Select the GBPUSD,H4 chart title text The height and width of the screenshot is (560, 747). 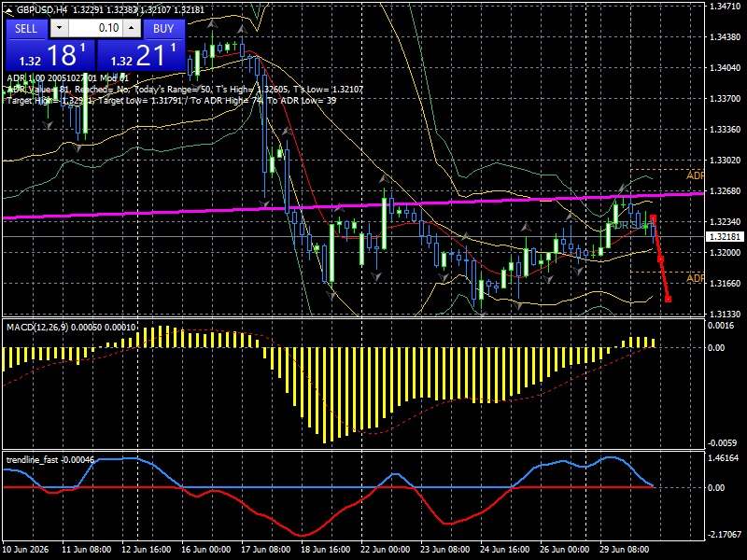pyautogui.click(x=41, y=9)
